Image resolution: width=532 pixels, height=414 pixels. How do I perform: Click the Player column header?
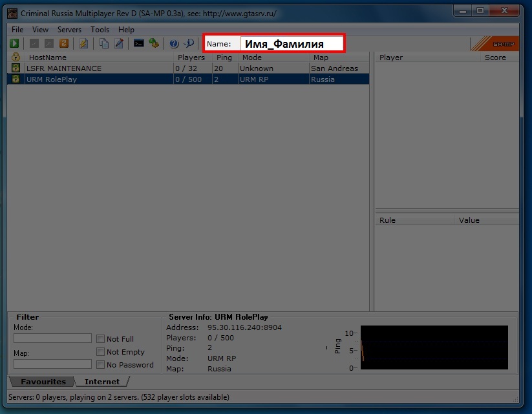pos(428,57)
